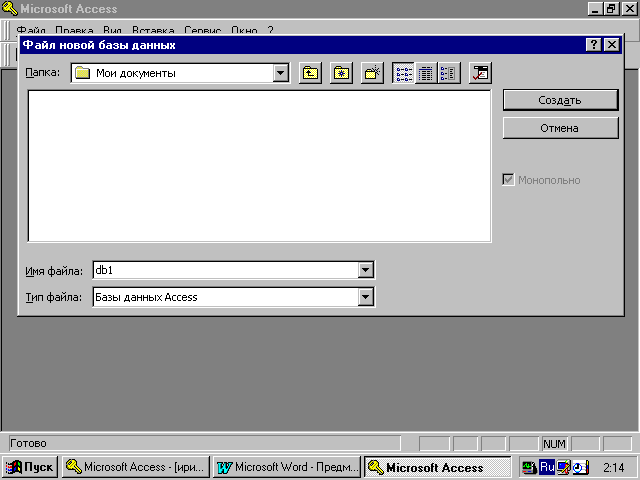Open the ? help menu
Image resolution: width=640 pixels, height=480 pixels.
pyautogui.click(x=270, y=30)
